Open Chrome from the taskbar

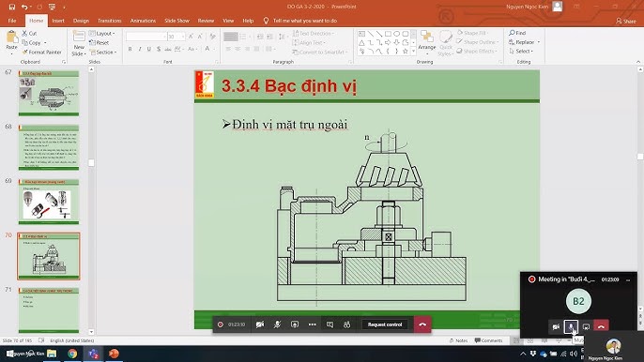(72, 354)
